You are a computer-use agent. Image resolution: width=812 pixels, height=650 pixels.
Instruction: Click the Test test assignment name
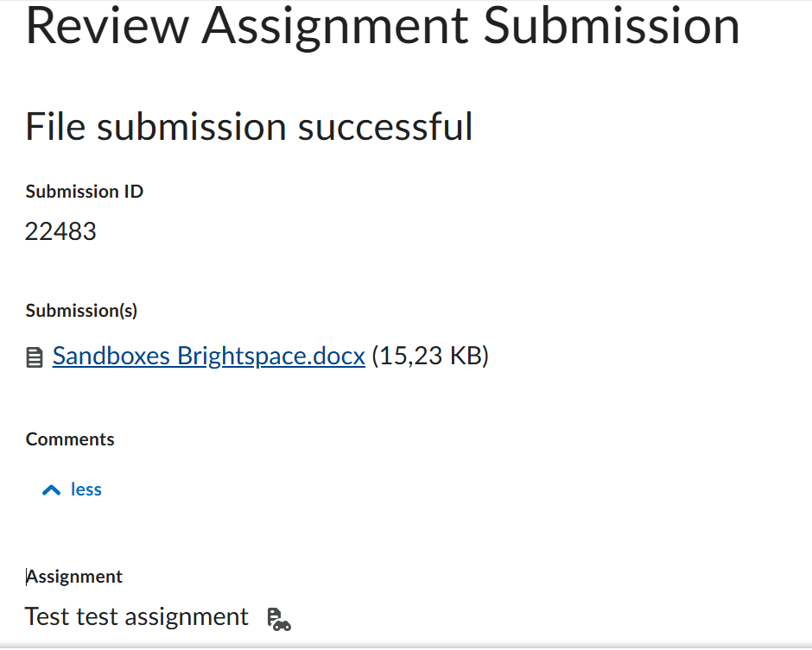136,617
